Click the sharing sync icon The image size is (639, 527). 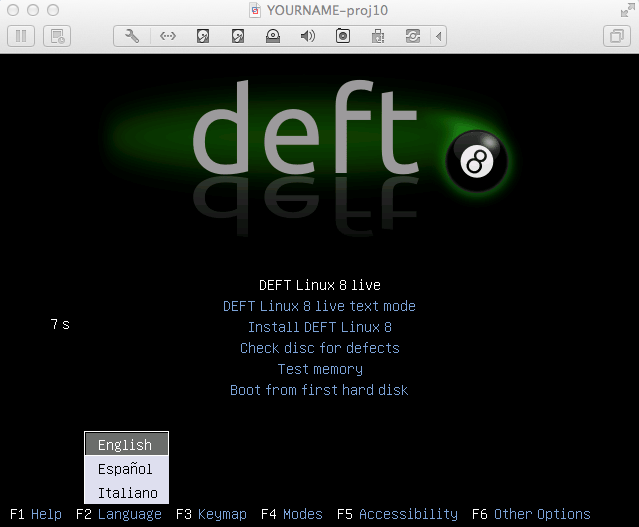pyautogui.click(x=413, y=36)
